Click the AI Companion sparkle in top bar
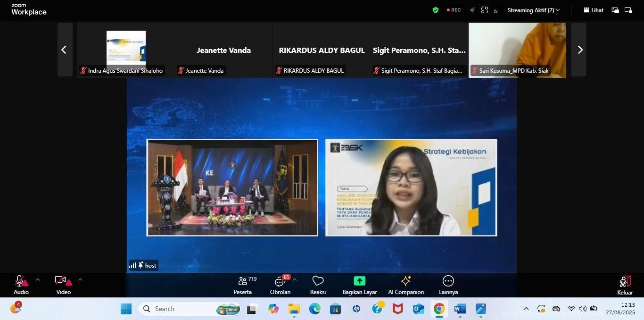 pos(472,10)
